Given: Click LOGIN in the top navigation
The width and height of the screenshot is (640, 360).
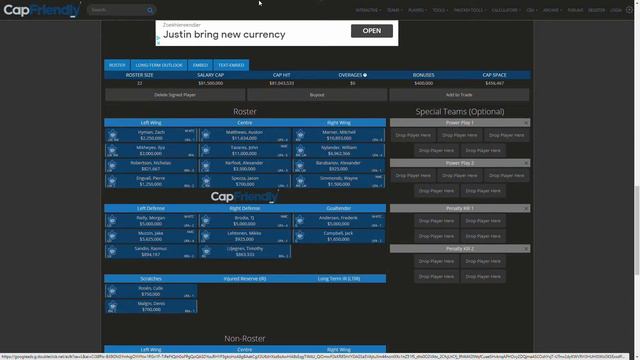Looking at the screenshot, I should point(616,10).
